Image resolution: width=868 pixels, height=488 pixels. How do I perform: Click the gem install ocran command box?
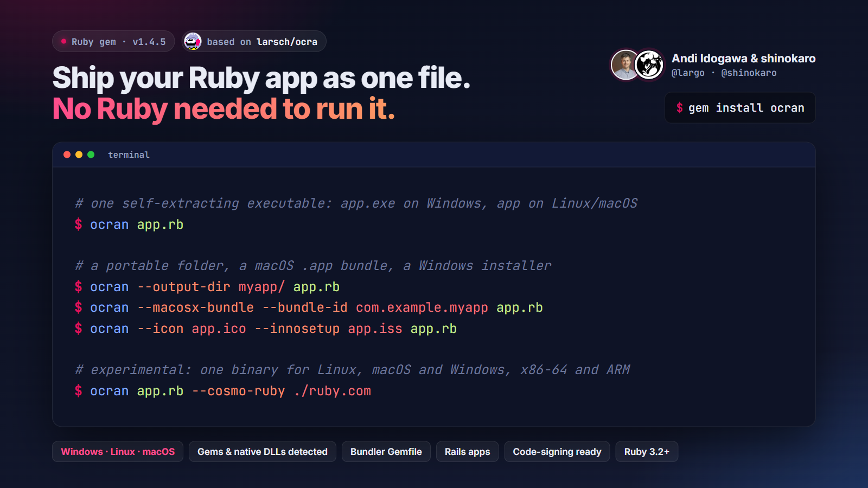tap(740, 108)
